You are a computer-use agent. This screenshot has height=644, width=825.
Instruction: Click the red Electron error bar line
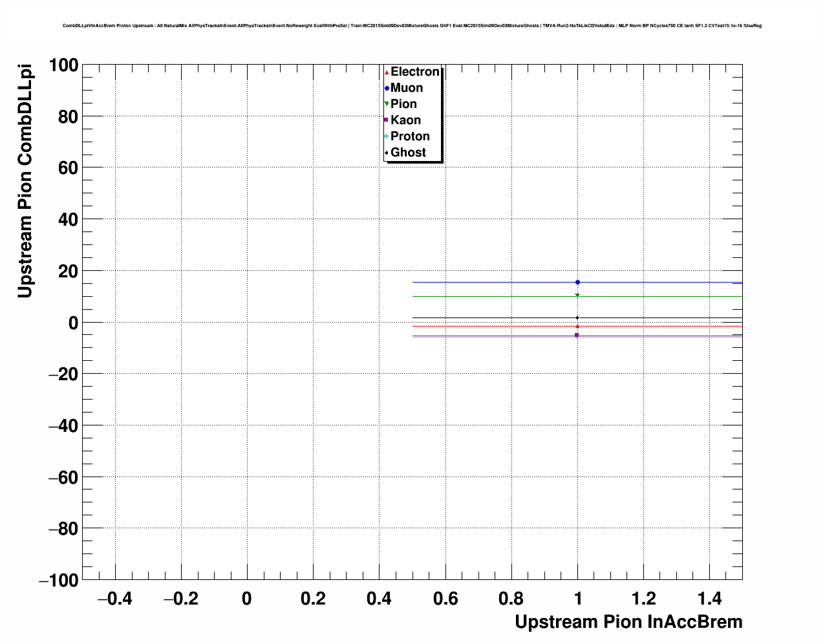(x=577, y=327)
